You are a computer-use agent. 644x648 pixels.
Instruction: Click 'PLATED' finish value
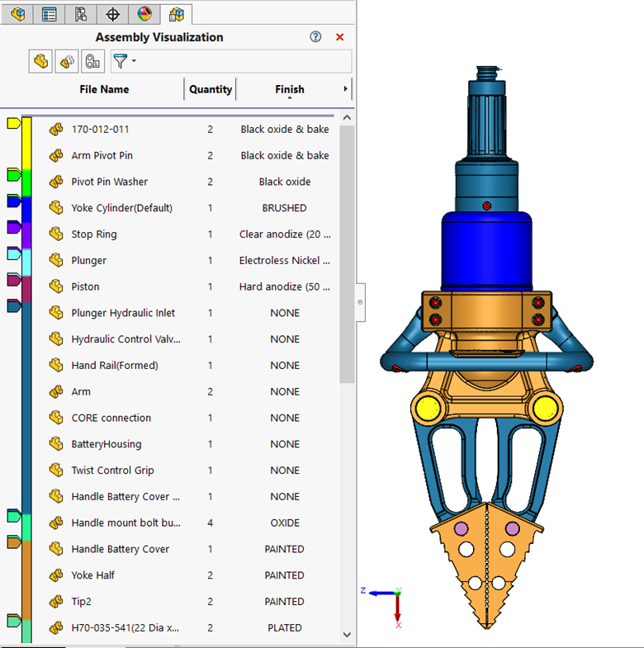(x=285, y=627)
